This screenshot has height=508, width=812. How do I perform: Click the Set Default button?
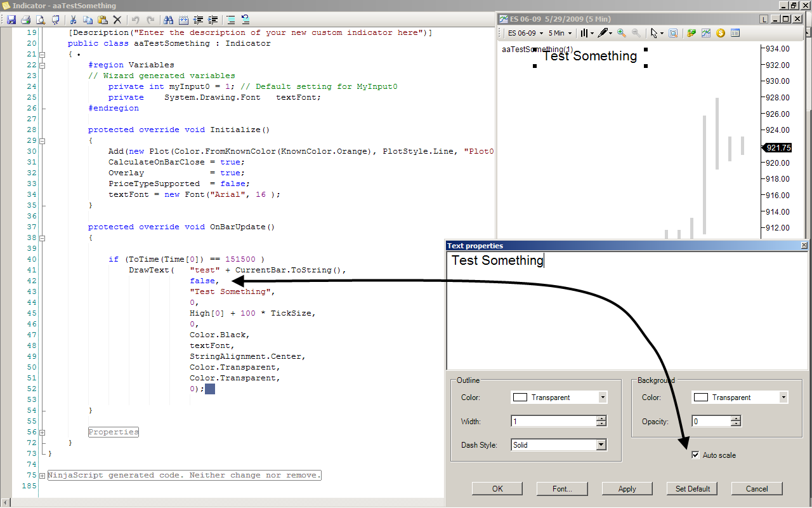pyautogui.click(x=692, y=488)
